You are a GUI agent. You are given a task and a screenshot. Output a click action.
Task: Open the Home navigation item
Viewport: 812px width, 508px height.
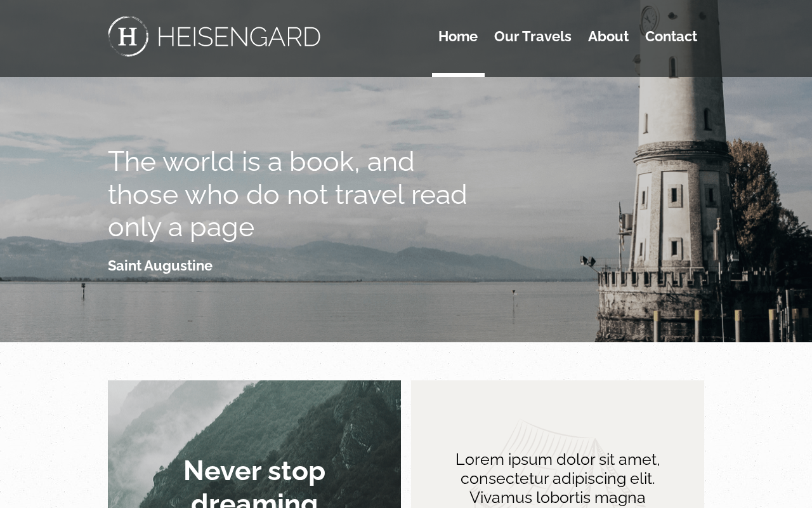click(x=458, y=36)
